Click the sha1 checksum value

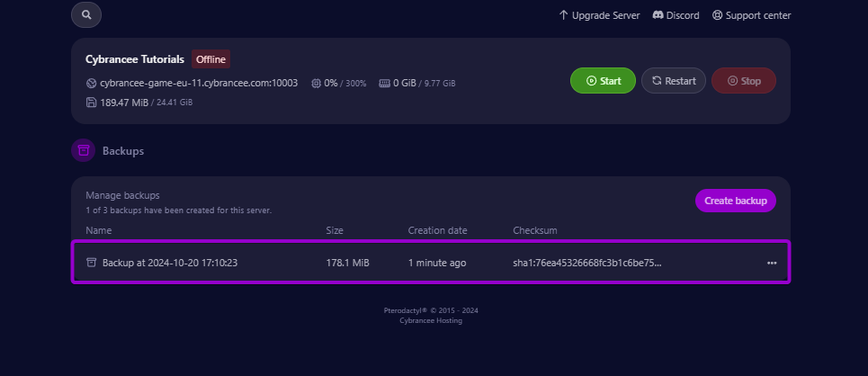(587, 263)
